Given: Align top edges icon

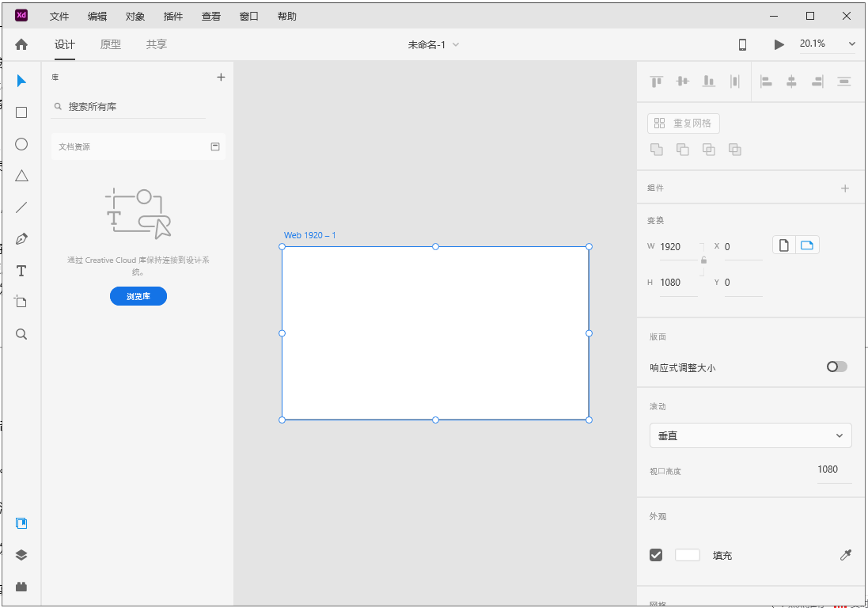Looking at the screenshot, I should pyautogui.click(x=657, y=82).
